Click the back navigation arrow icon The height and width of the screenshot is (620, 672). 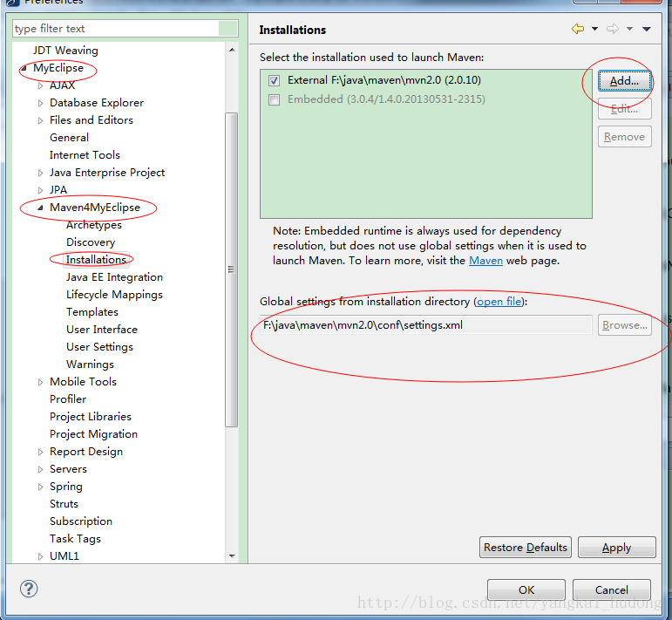(x=578, y=29)
